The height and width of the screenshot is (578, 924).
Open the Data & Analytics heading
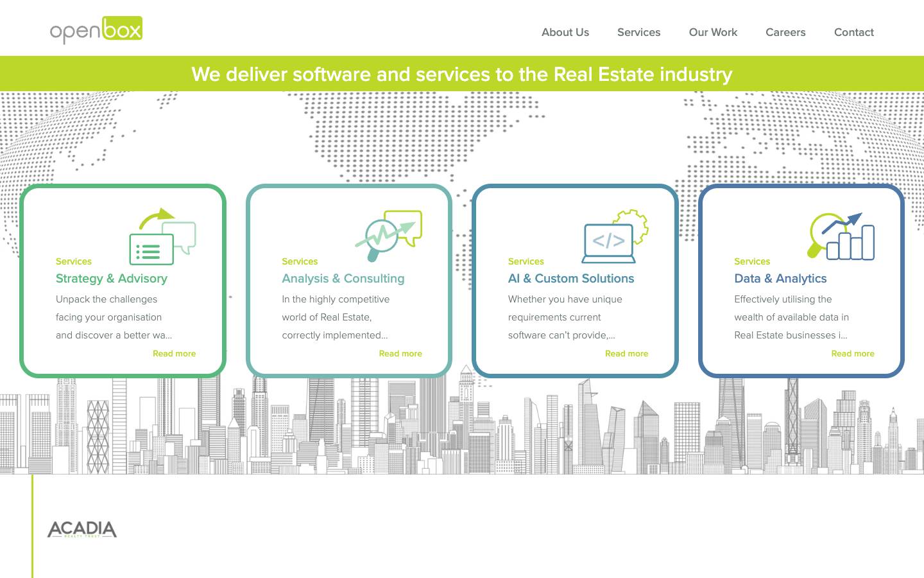780,278
